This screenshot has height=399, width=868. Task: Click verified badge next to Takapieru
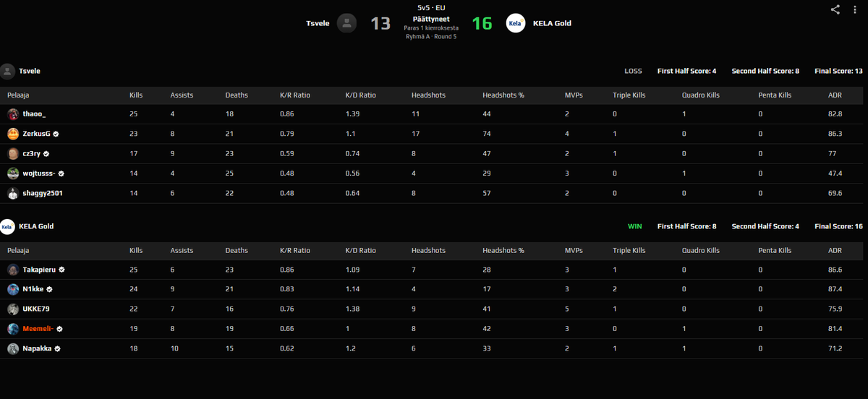(62, 270)
